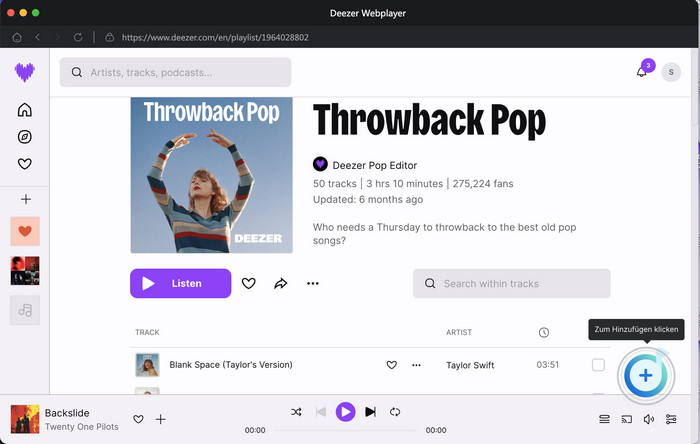
Task: Open the music note placeholder playlist tile
Action: coord(25,310)
